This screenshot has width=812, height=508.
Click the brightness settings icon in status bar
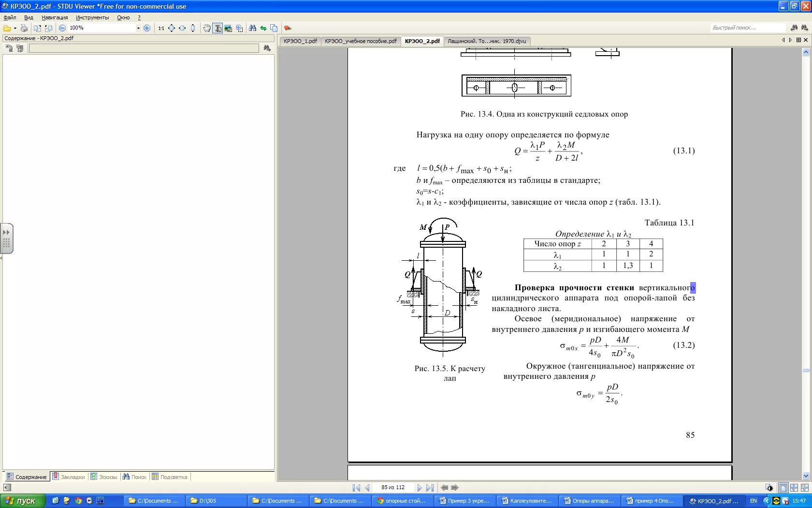769,488
